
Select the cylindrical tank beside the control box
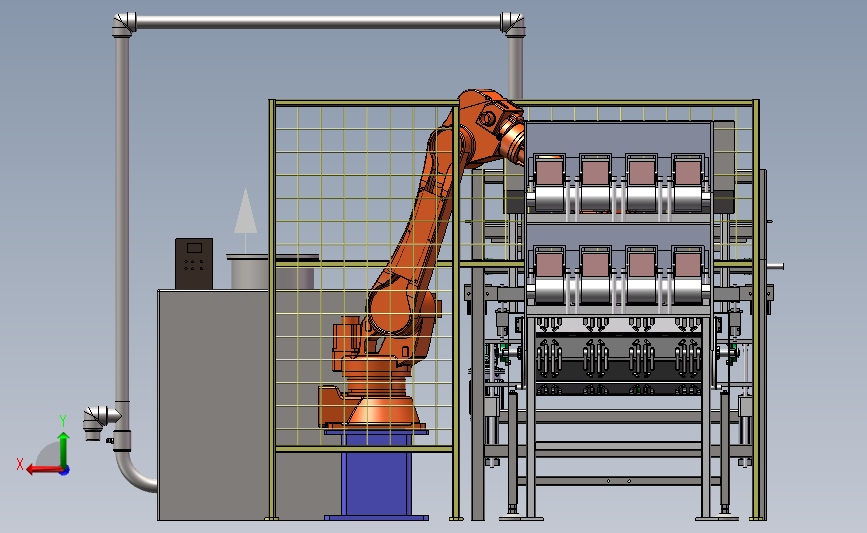tap(249, 272)
